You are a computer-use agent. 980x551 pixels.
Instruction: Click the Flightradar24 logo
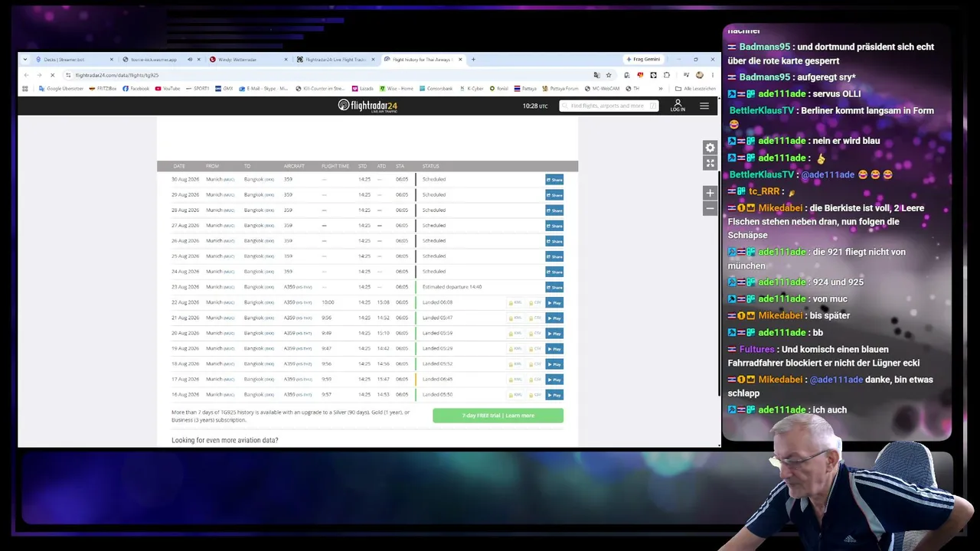(x=367, y=106)
